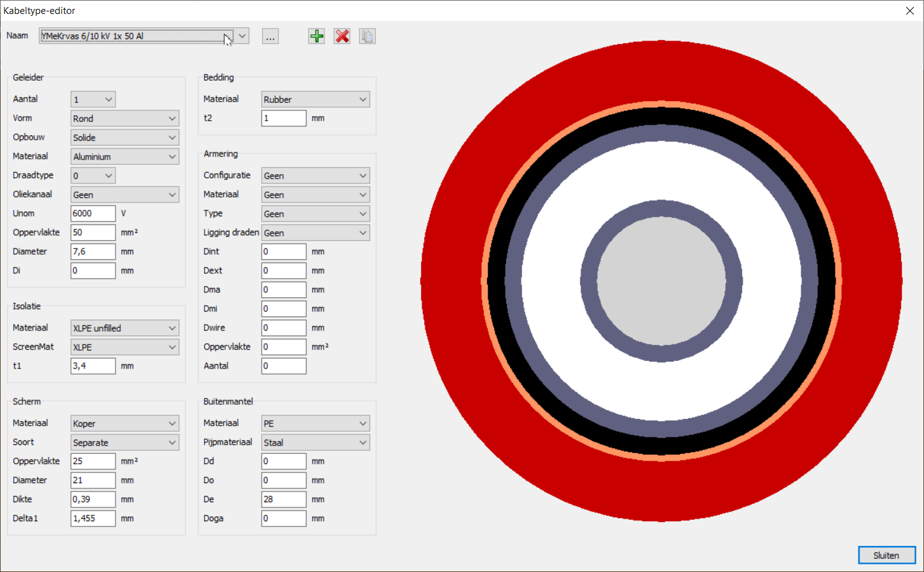Open the Naam cable type dropdown
The width and height of the screenshot is (924, 572).
(242, 36)
